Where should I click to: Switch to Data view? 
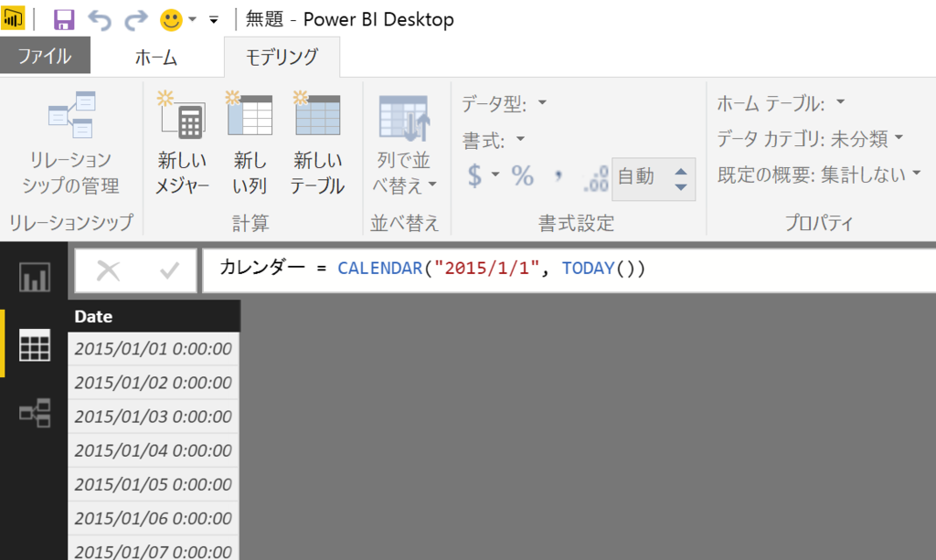tap(35, 344)
